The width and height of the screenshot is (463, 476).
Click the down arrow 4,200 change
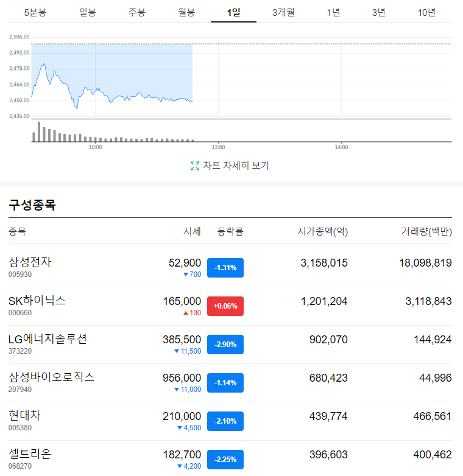[189, 466]
